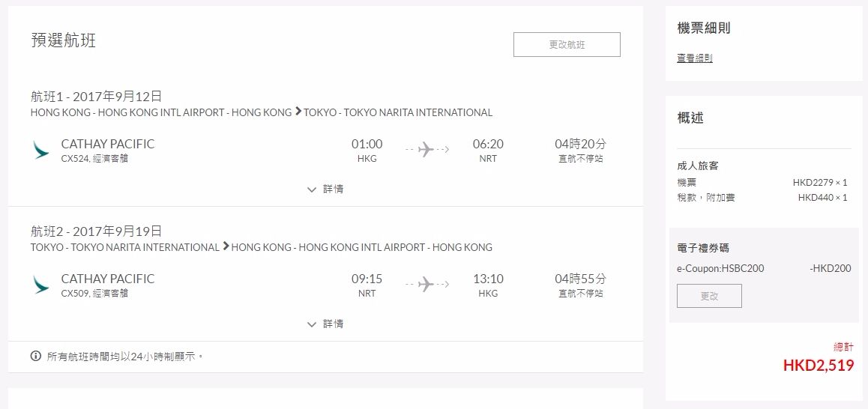The height and width of the screenshot is (409, 868).
Task: Click route arrow icon in flight 2 heading
Action: point(226,247)
